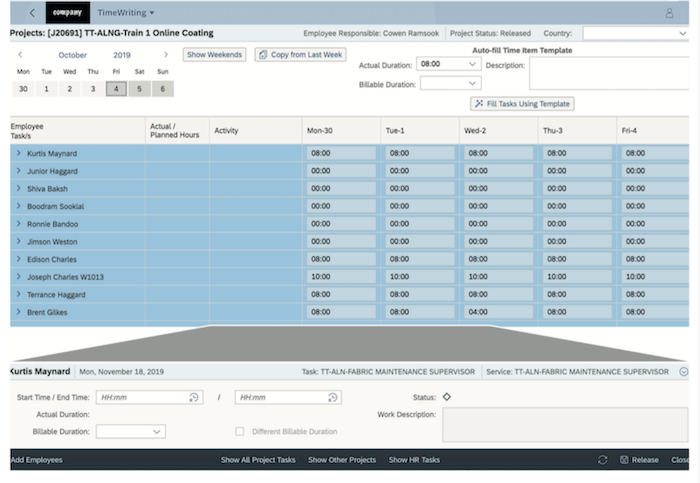Click the Work Description text area
700x483 pixels.
[x=565, y=425]
